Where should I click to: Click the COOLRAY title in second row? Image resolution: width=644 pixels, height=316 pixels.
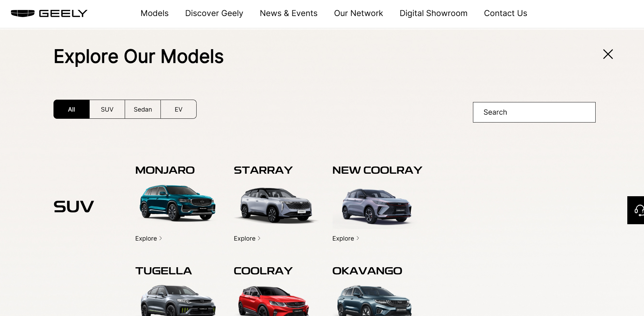pyautogui.click(x=263, y=271)
